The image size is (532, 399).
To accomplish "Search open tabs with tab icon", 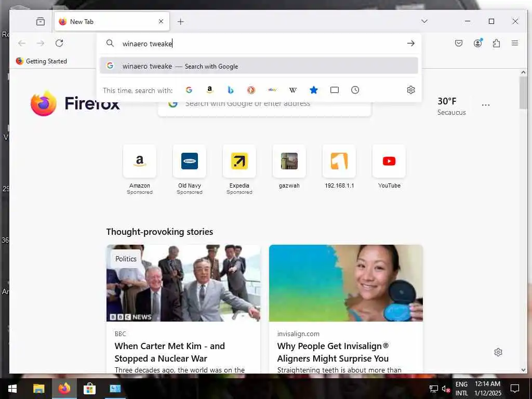I will coord(335,90).
